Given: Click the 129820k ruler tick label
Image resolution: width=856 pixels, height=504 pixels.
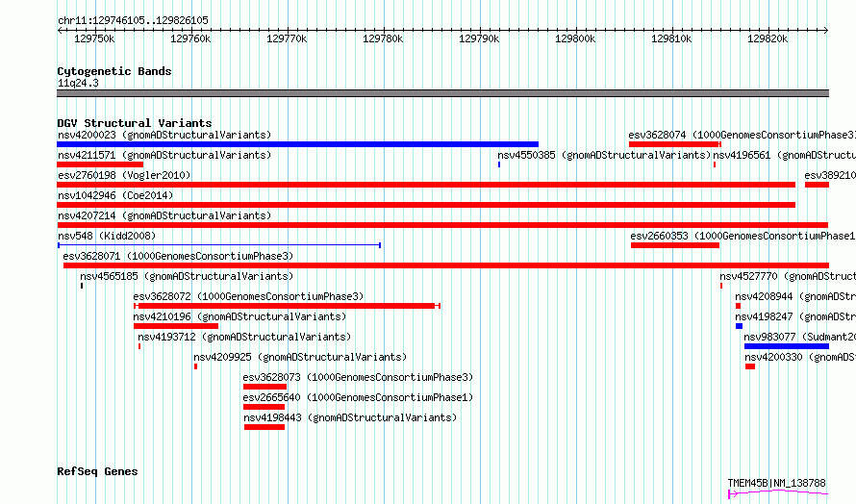Looking at the screenshot, I should click(x=767, y=38).
